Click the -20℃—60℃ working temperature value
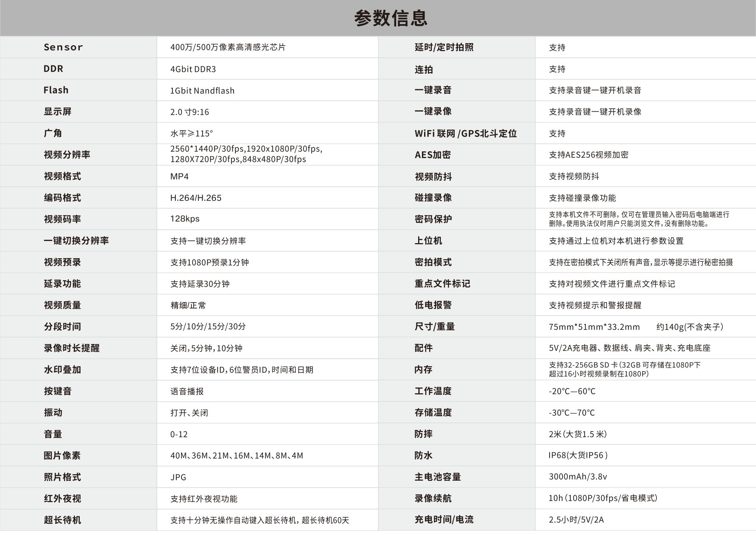Viewport: 756px width, 535px height. coord(572,391)
